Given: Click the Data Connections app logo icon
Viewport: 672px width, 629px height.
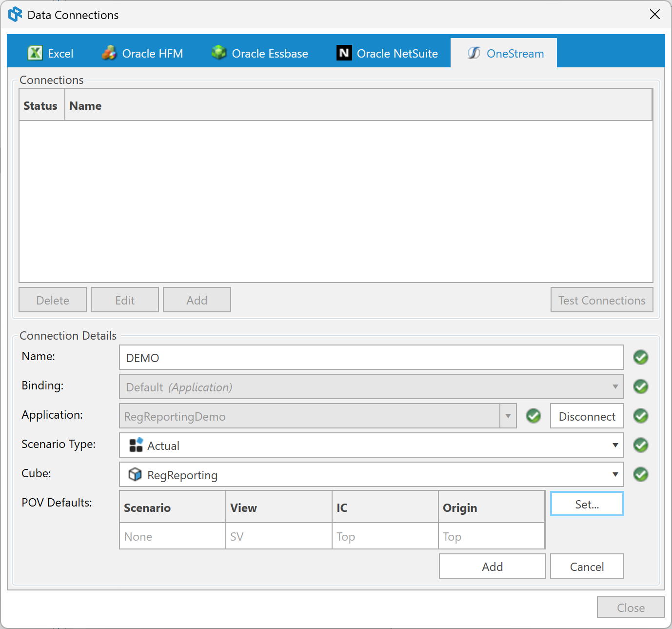Looking at the screenshot, I should [15, 14].
